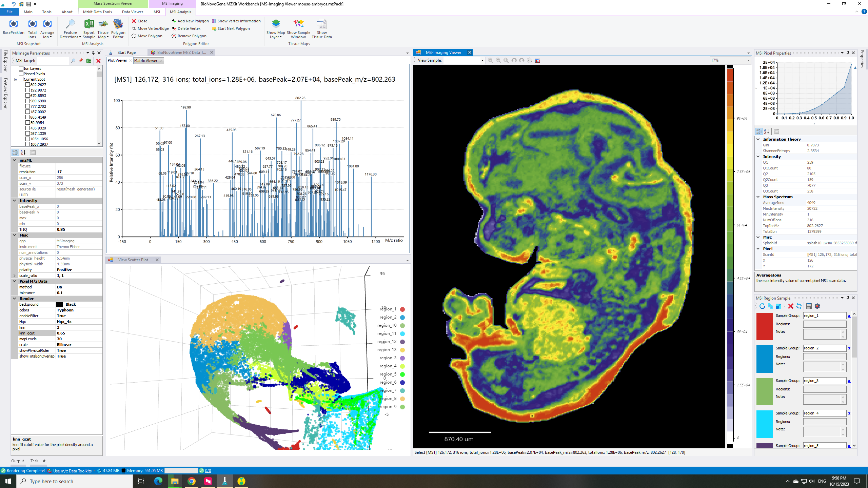Tick the Pinned Pixels checkbox
Viewport: 868px width, 488px height.
21,74
